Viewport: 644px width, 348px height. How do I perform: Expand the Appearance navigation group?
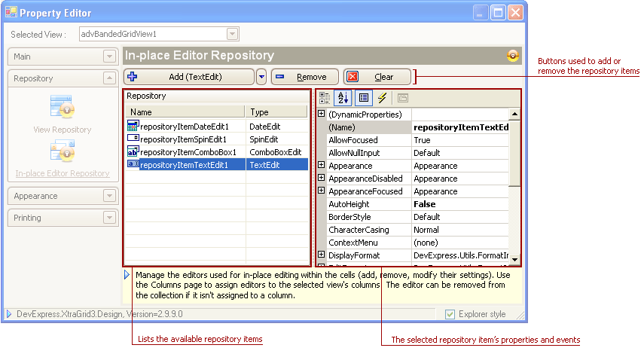(109, 196)
